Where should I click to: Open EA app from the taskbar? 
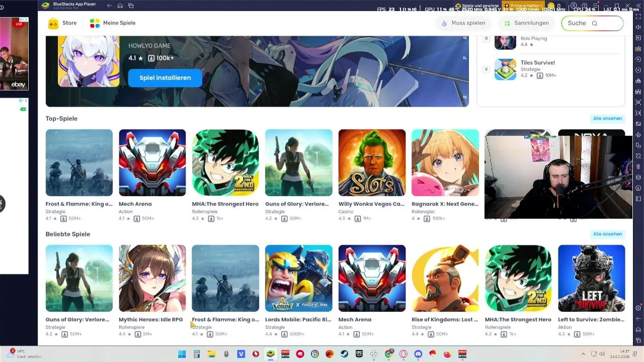click(x=330, y=354)
